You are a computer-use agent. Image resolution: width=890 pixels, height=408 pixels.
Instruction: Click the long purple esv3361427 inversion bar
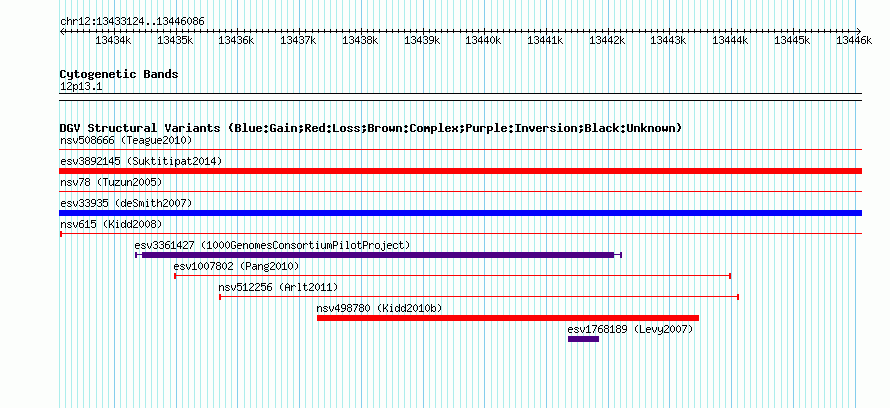tap(378, 255)
